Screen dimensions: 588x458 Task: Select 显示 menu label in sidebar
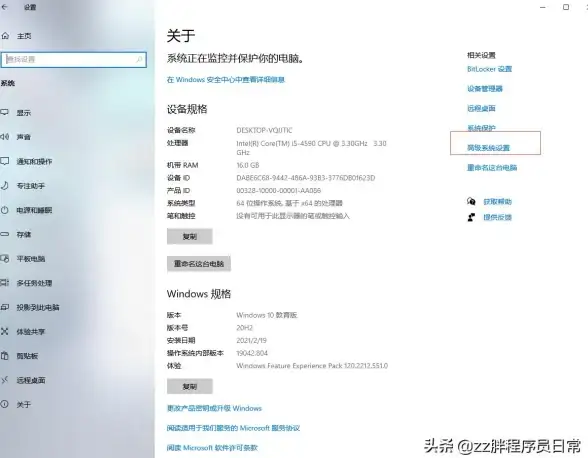[x=24, y=113]
